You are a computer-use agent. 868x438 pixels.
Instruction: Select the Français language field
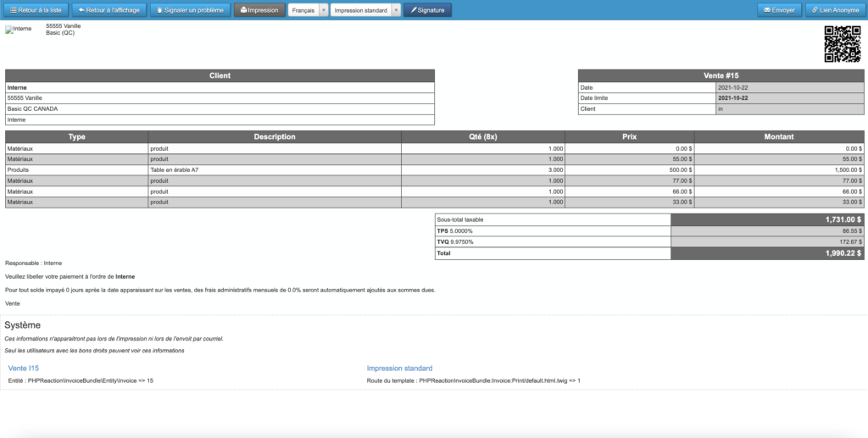[x=303, y=10]
